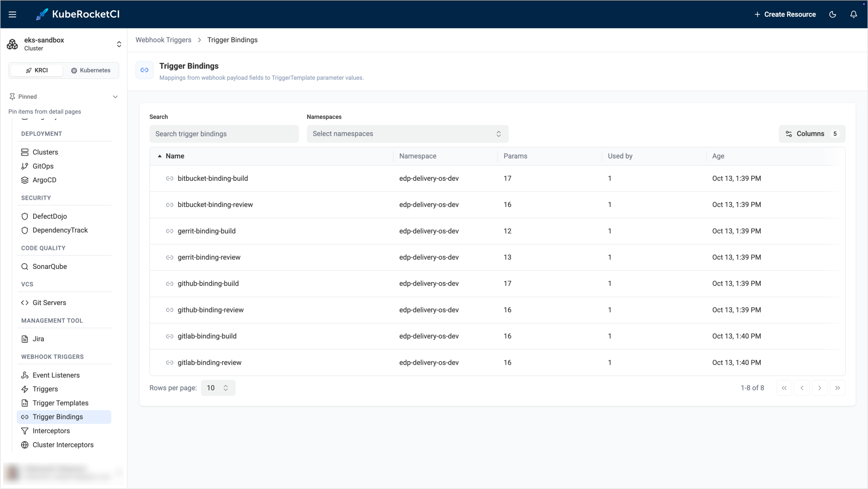
Task: Open the hamburger navigation menu
Action: tap(12, 14)
